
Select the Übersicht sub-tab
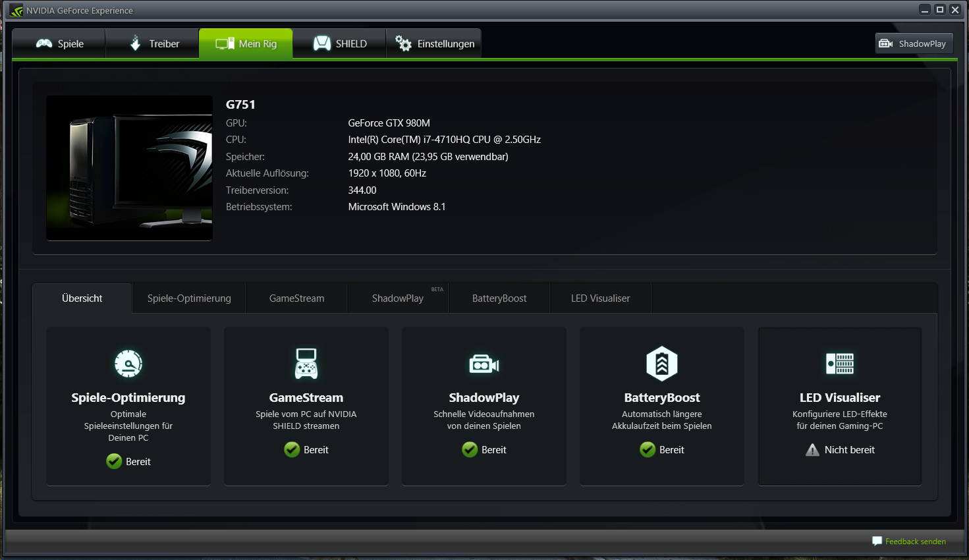pos(82,298)
